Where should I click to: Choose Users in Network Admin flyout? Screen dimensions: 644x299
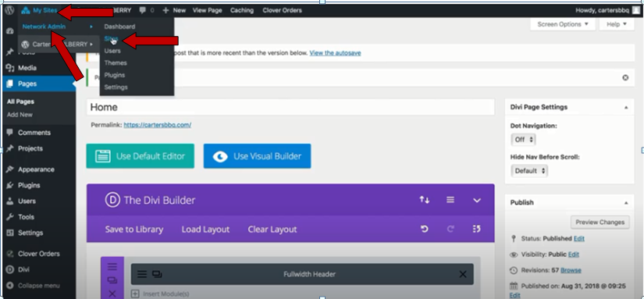112,51
